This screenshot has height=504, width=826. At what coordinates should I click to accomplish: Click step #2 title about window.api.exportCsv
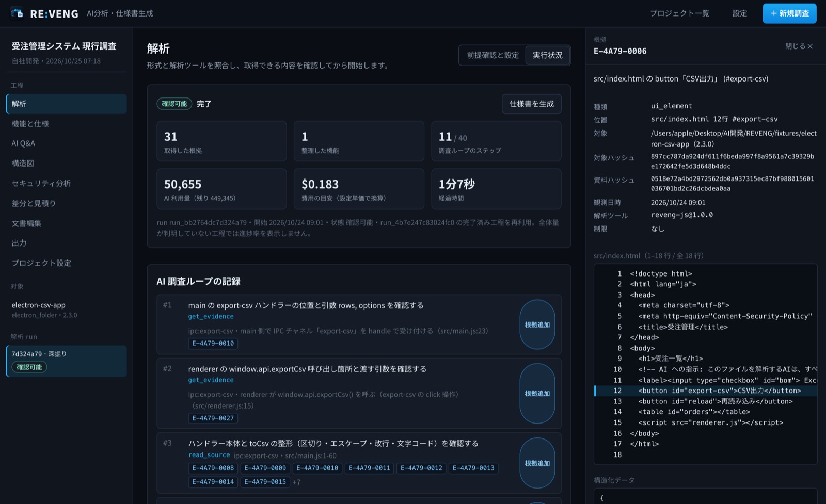307,369
